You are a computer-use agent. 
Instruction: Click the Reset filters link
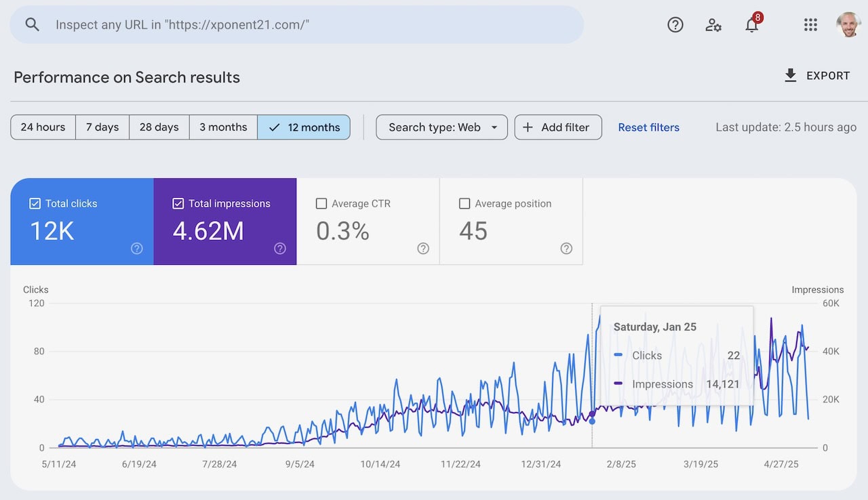[x=648, y=127]
